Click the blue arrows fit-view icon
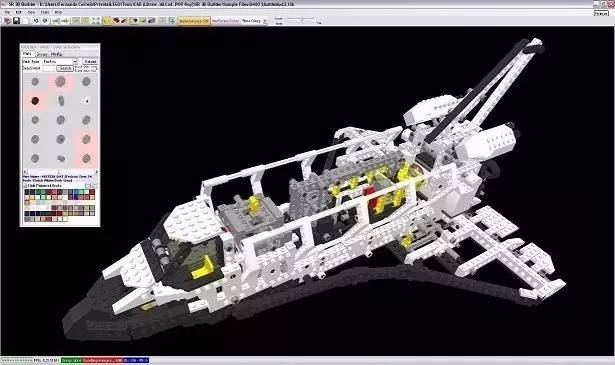 coord(96,20)
